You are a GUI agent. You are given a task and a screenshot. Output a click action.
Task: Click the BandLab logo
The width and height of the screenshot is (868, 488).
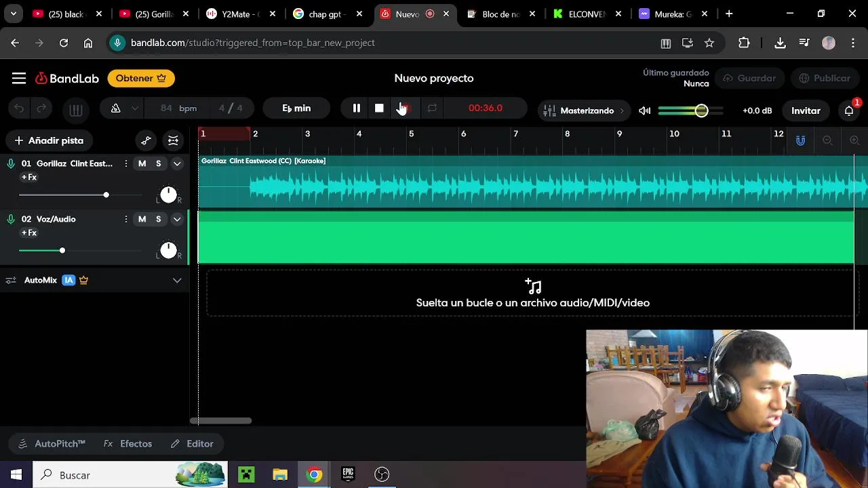(67, 79)
